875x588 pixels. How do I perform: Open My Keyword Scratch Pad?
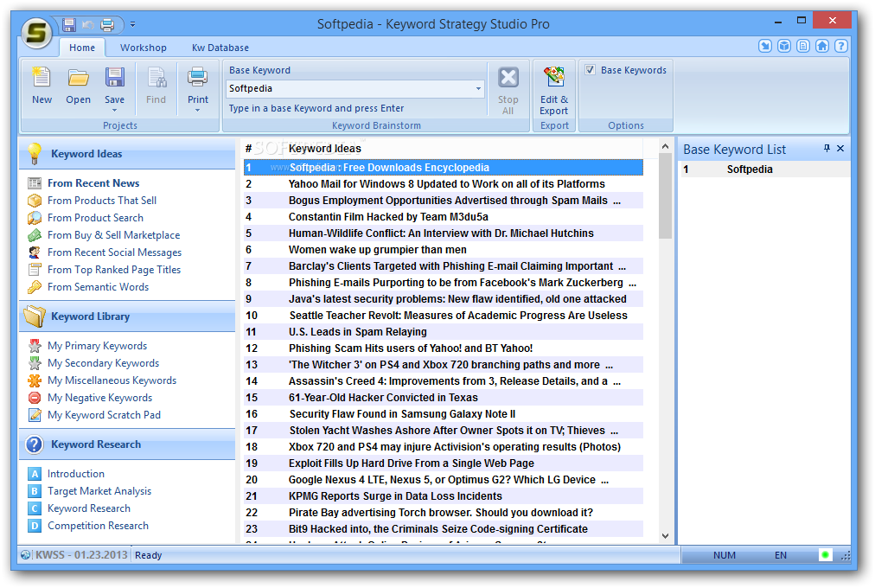point(104,415)
